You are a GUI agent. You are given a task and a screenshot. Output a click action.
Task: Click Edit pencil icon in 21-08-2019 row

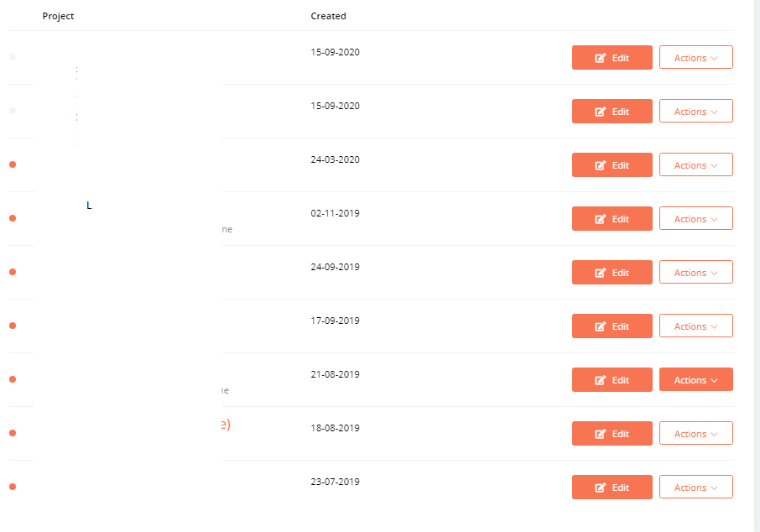[x=600, y=380]
